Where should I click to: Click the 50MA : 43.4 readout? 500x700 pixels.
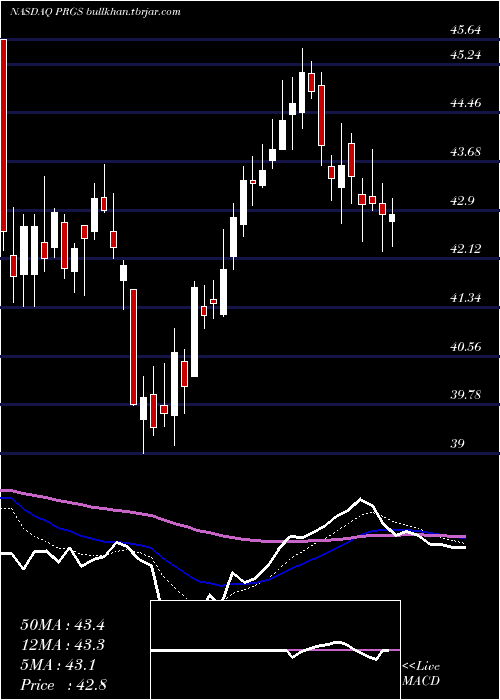62,625
